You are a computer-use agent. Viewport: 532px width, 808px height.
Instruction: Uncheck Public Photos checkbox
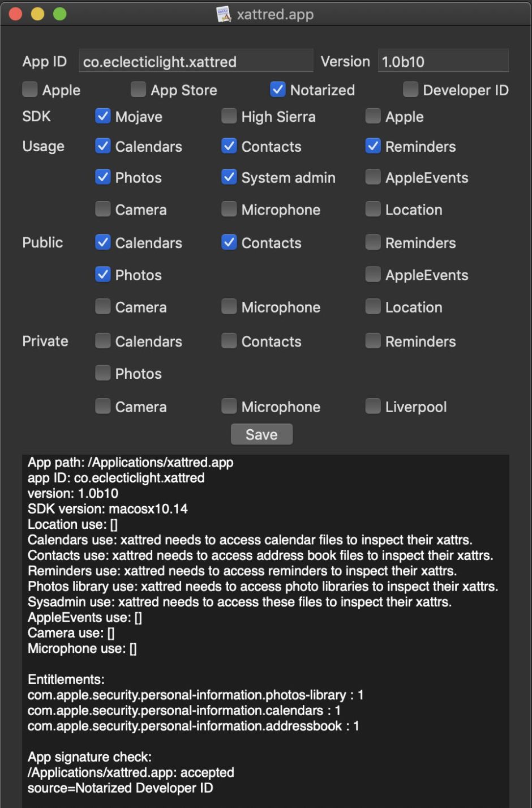(x=102, y=275)
